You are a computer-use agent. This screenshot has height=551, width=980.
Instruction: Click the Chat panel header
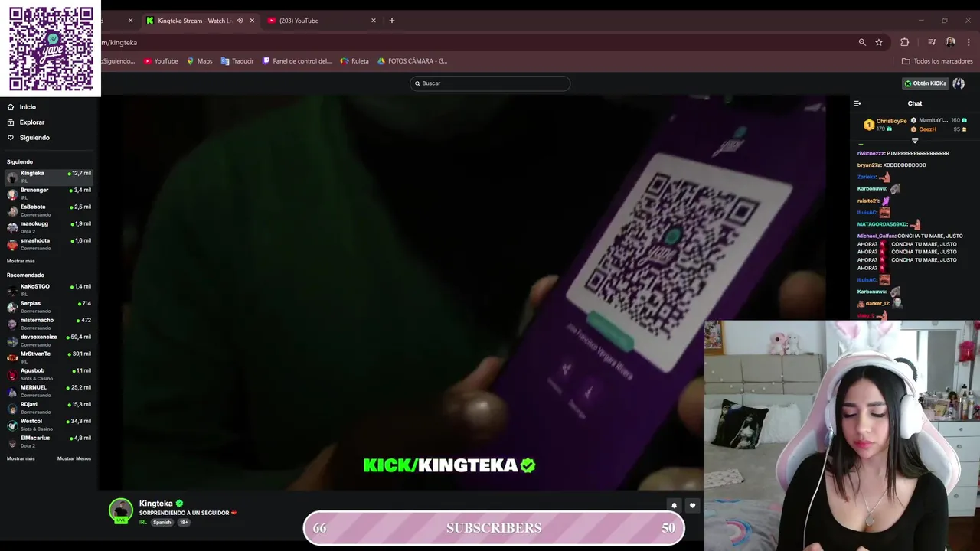915,103
